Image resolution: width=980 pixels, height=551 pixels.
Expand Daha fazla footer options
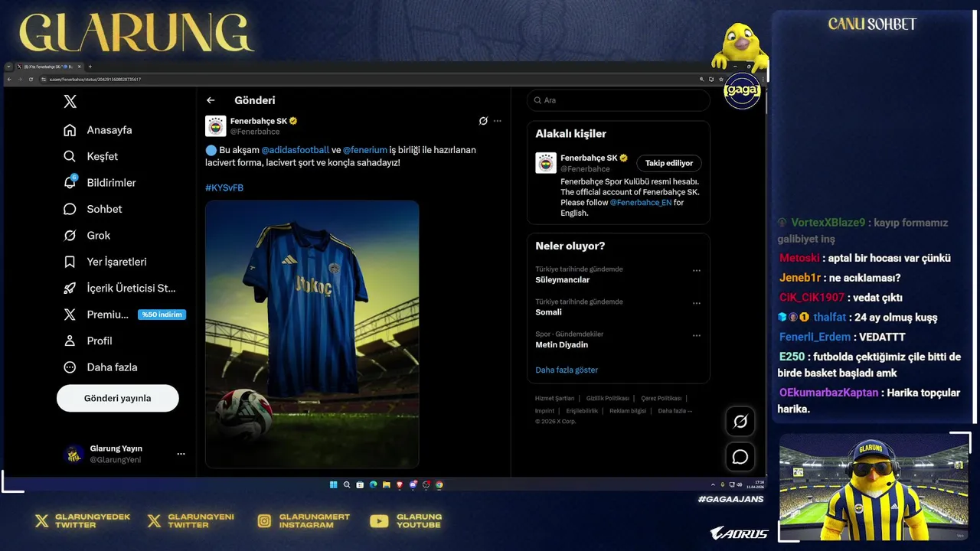675,411
